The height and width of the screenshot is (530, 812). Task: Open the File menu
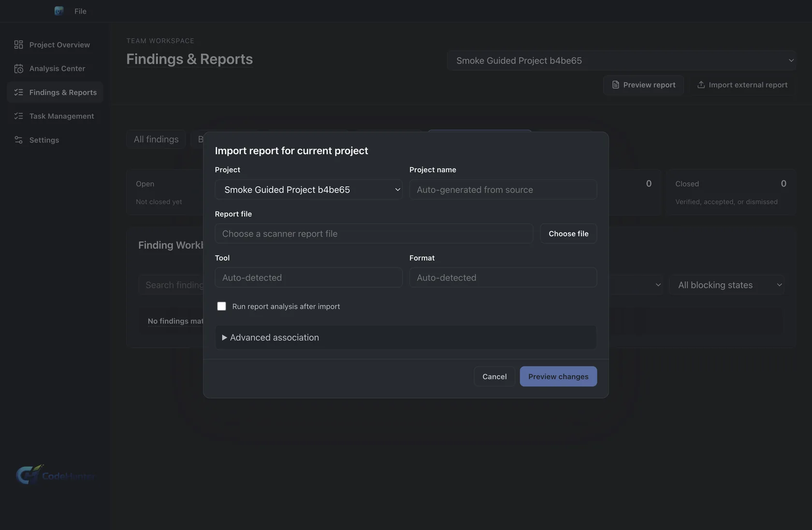tap(80, 11)
